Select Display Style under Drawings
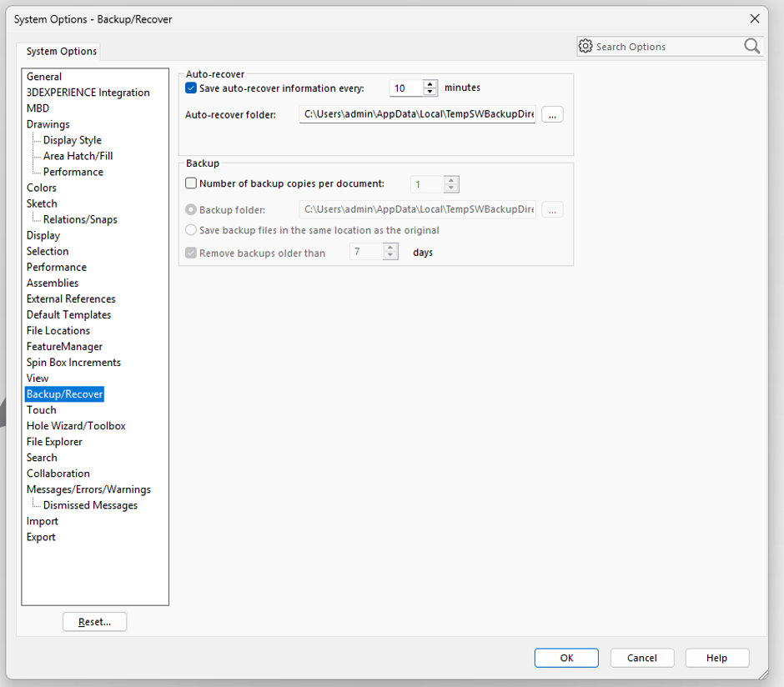Image resolution: width=784 pixels, height=687 pixels. point(73,140)
